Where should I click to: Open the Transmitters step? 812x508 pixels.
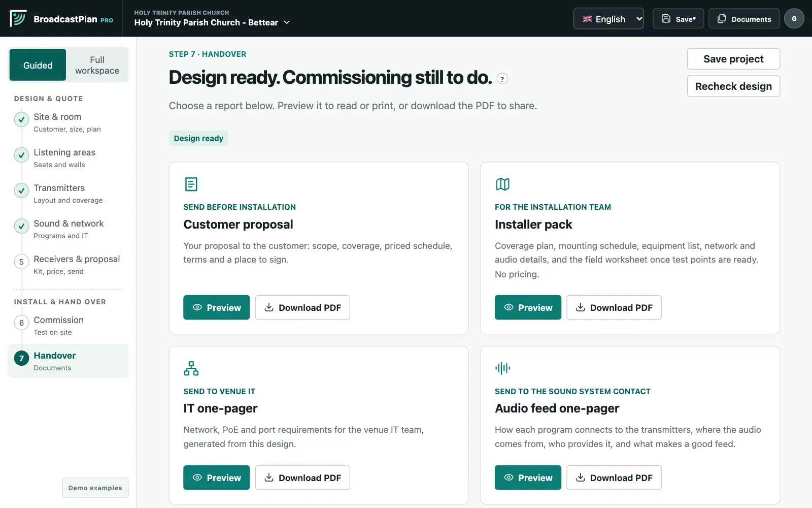(69, 193)
